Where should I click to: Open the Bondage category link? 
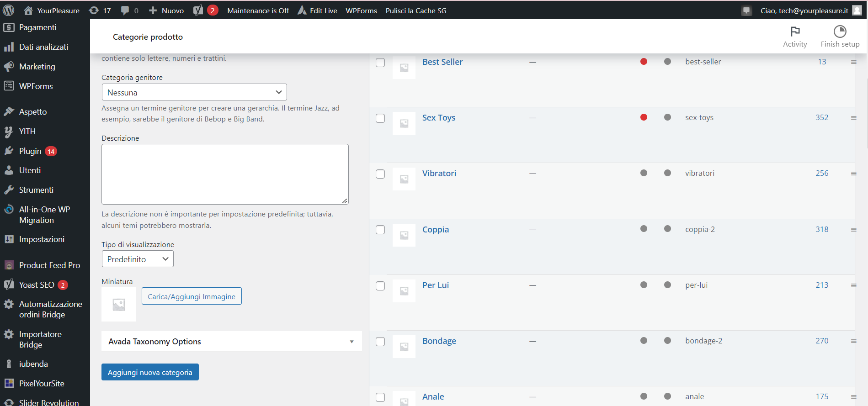(439, 341)
